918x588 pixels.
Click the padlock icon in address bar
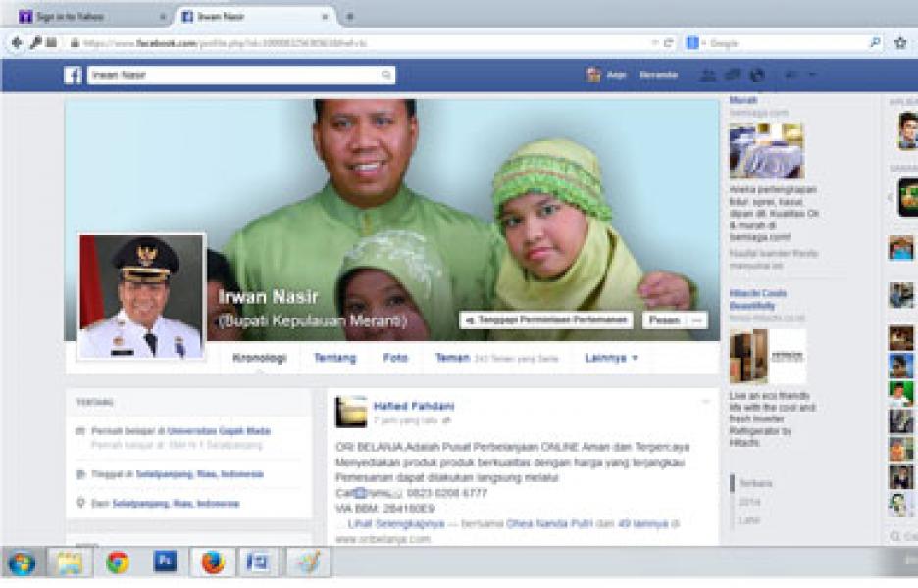[75, 43]
